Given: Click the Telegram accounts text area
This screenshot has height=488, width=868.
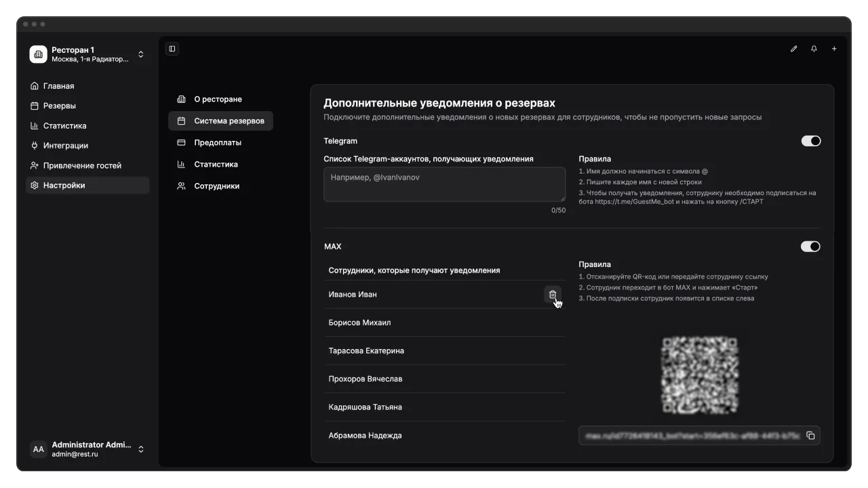Looking at the screenshot, I should click(x=445, y=184).
